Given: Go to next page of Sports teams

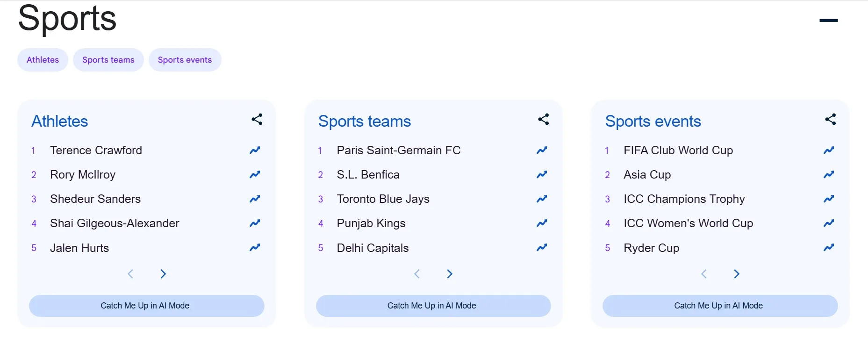Looking at the screenshot, I should 450,274.
